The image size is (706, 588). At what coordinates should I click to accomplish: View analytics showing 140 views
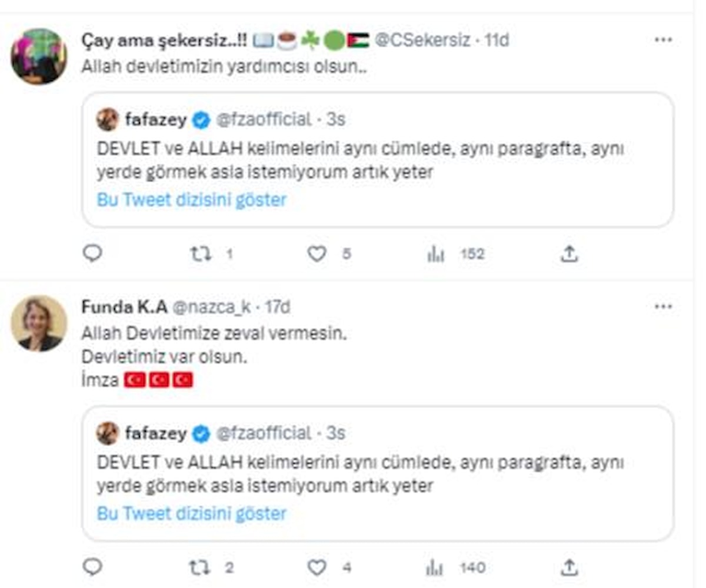point(435,567)
